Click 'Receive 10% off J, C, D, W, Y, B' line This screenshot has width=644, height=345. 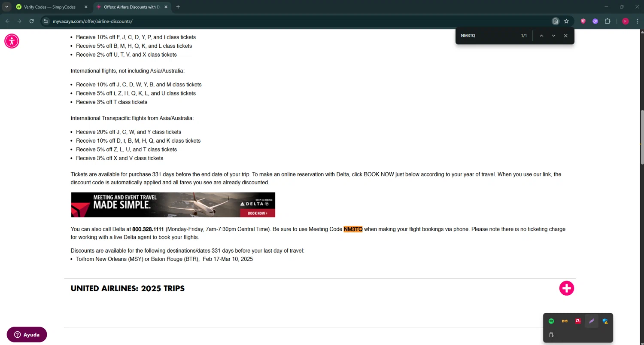[139, 85]
